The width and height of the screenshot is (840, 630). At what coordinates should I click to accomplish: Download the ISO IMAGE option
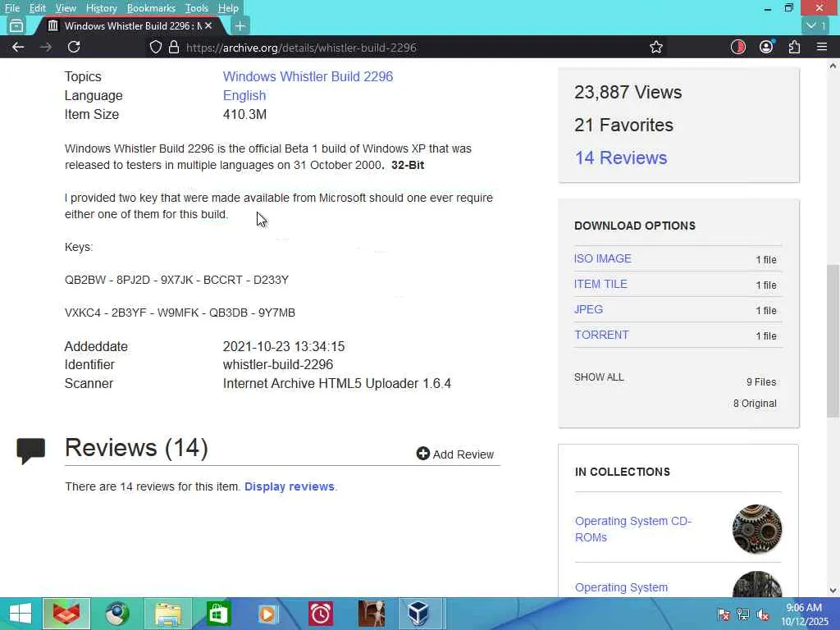[603, 258]
